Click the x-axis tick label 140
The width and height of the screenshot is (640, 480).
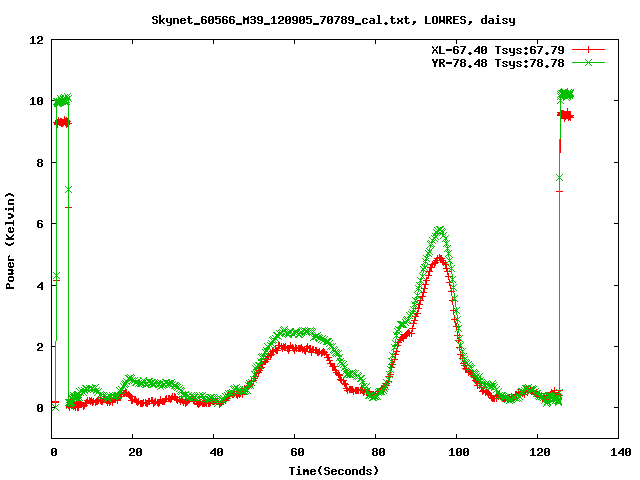621,452
